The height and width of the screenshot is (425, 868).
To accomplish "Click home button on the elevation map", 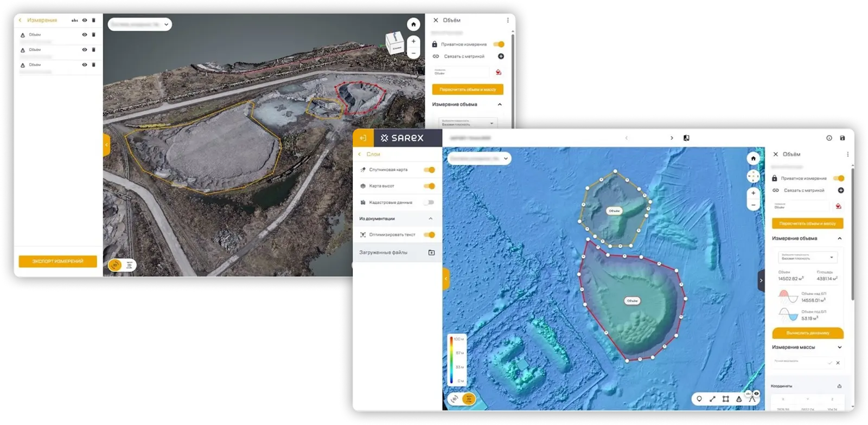I will coord(753,158).
